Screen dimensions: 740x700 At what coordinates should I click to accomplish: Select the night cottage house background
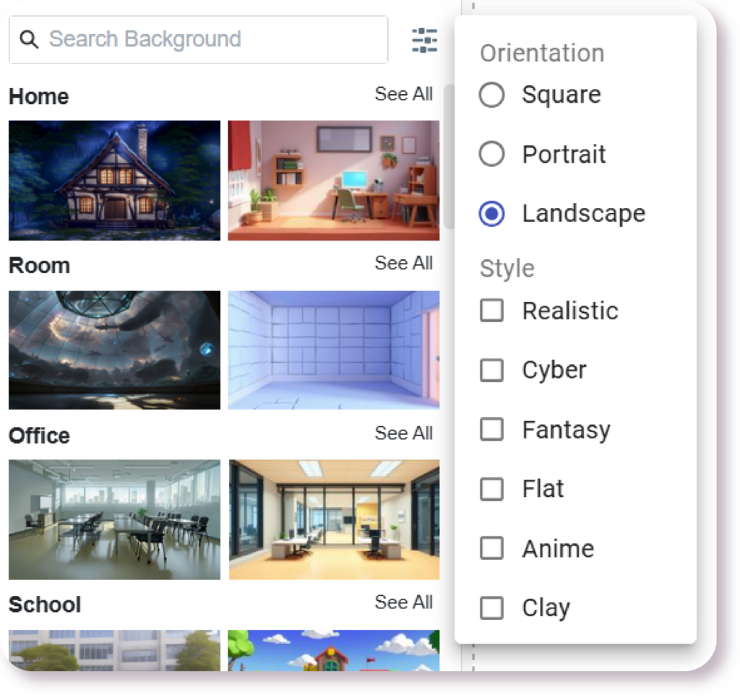coord(114,180)
